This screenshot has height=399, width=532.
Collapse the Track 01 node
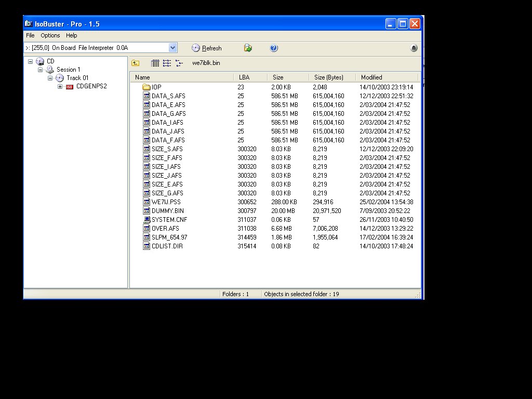pos(50,78)
